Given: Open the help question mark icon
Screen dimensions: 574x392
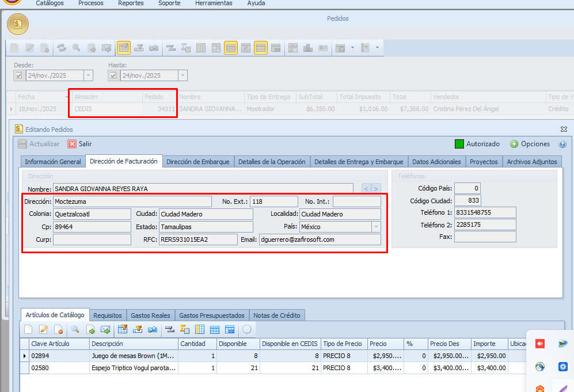Looking at the screenshot, I should click(562, 144).
